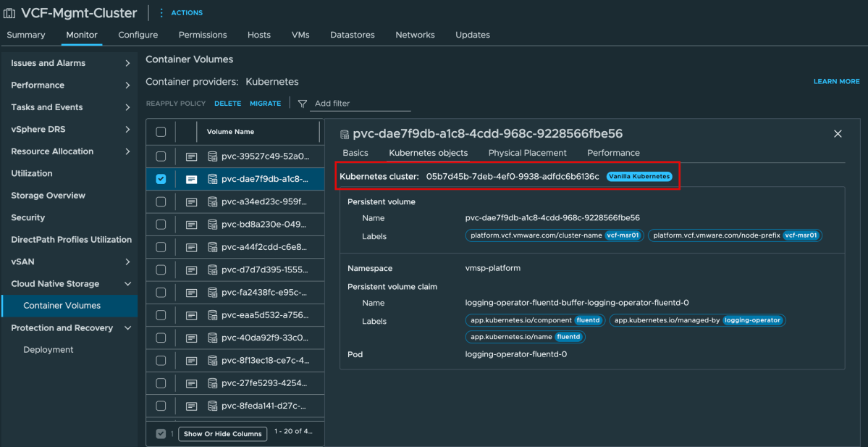The width and height of the screenshot is (868, 447).
Task: Click volume icon in details panel header
Action: pos(345,134)
